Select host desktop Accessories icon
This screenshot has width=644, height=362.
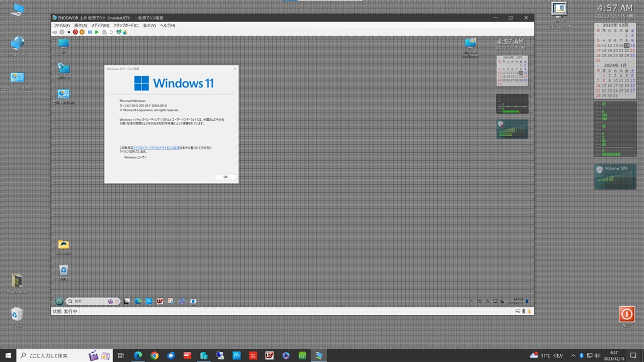[17, 283]
